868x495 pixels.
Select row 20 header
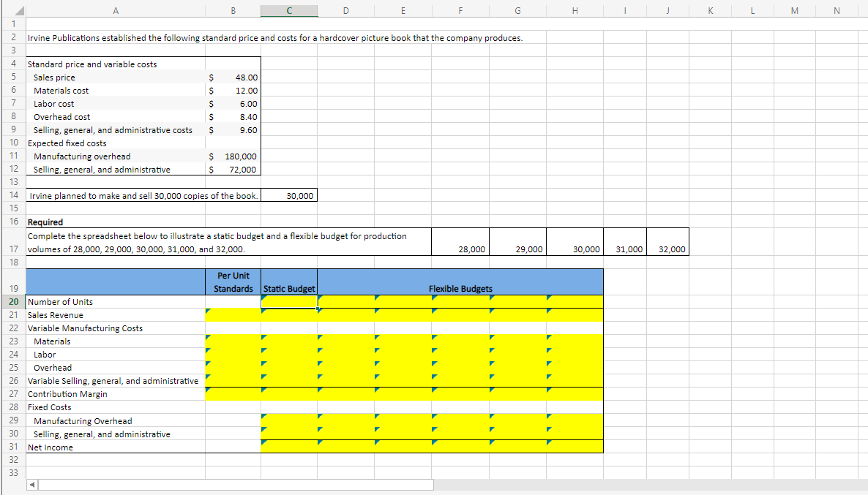pos(13,301)
